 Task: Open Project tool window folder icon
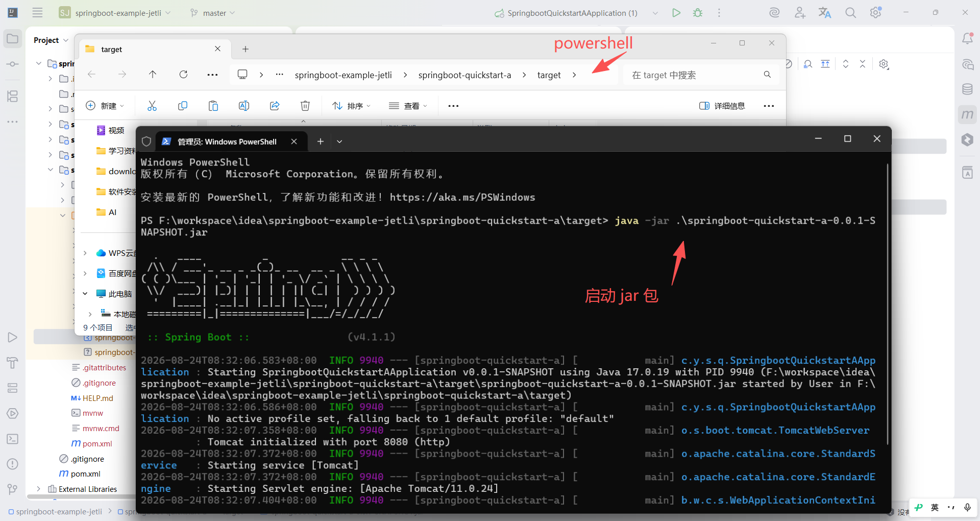pos(13,39)
